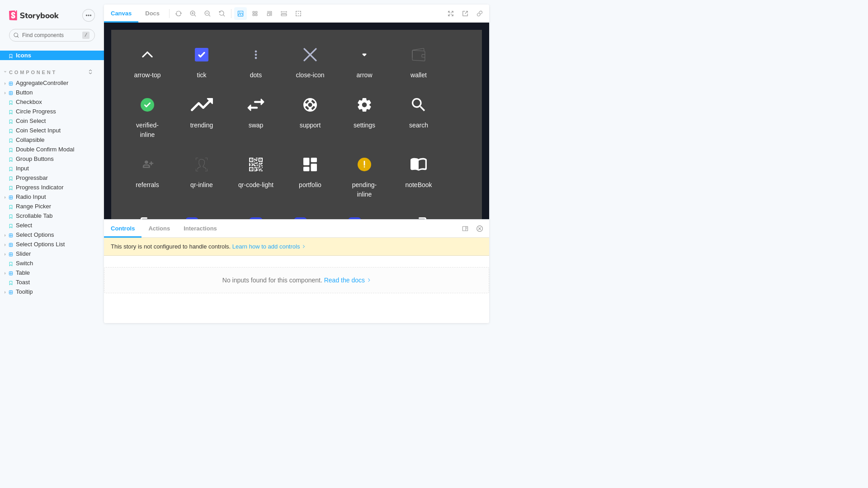
Task: Open the Read the docs link
Action: click(x=347, y=280)
